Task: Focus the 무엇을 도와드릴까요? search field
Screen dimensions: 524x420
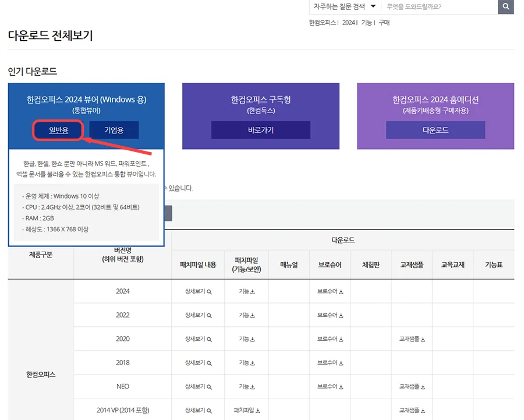Action: [440, 6]
